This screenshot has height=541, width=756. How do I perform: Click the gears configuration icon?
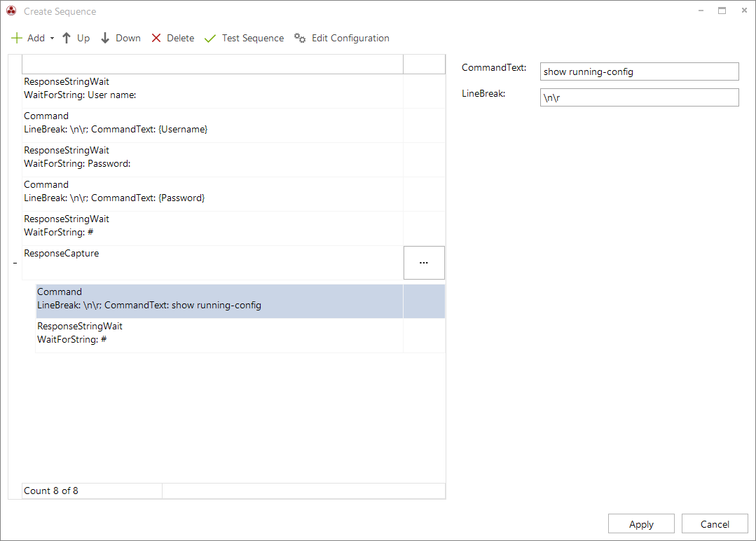300,38
